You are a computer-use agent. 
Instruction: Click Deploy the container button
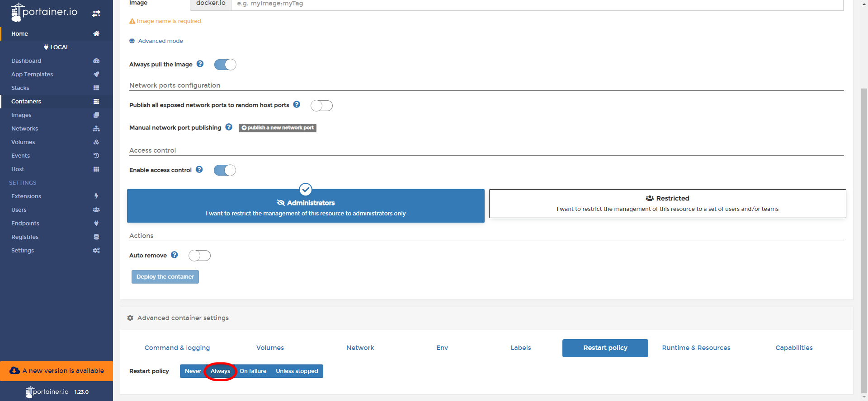[165, 277]
